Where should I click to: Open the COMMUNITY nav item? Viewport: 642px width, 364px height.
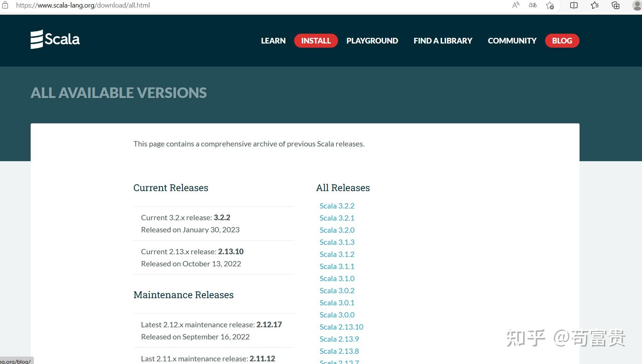[512, 41]
